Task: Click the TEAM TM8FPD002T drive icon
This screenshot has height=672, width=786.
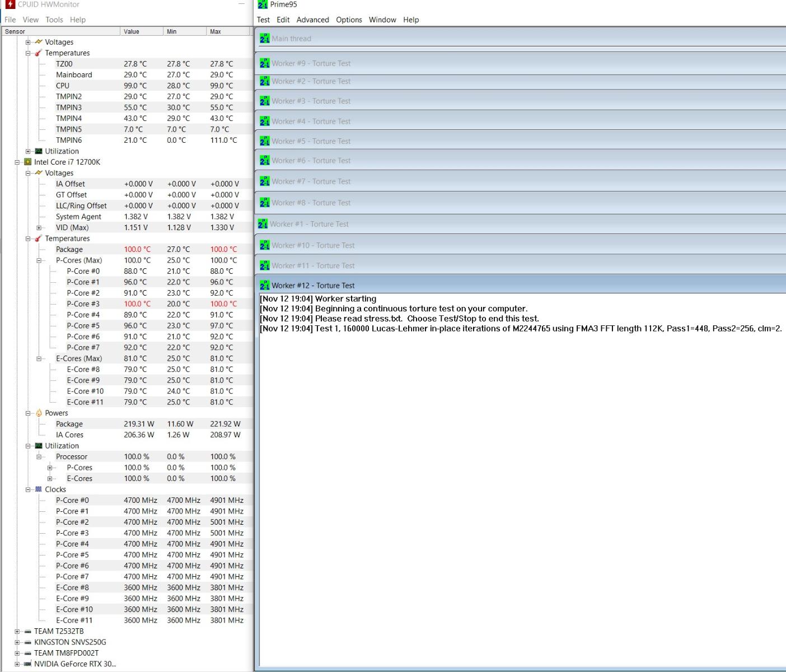Action: pyautogui.click(x=27, y=653)
